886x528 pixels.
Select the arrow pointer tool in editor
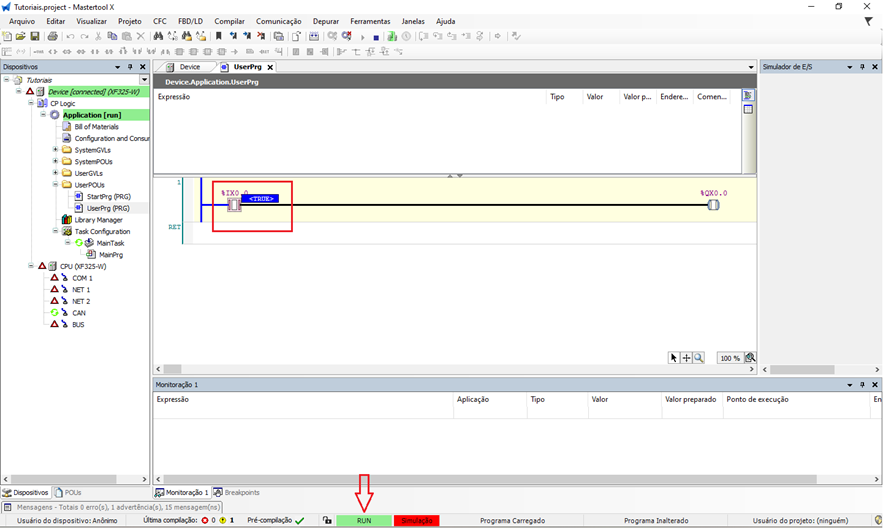(674, 358)
